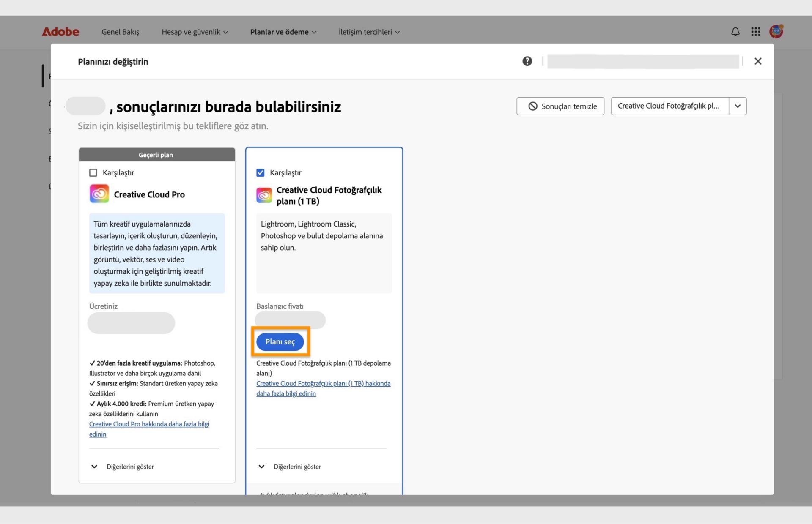812x524 pixels.
Task: Expand Diğerlerini göster under the Fotoğrafçılık plan
Action: pos(261,467)
